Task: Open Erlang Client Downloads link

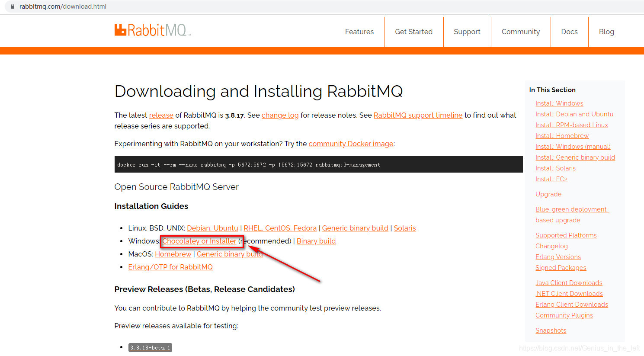Action: tap(572, 305)
